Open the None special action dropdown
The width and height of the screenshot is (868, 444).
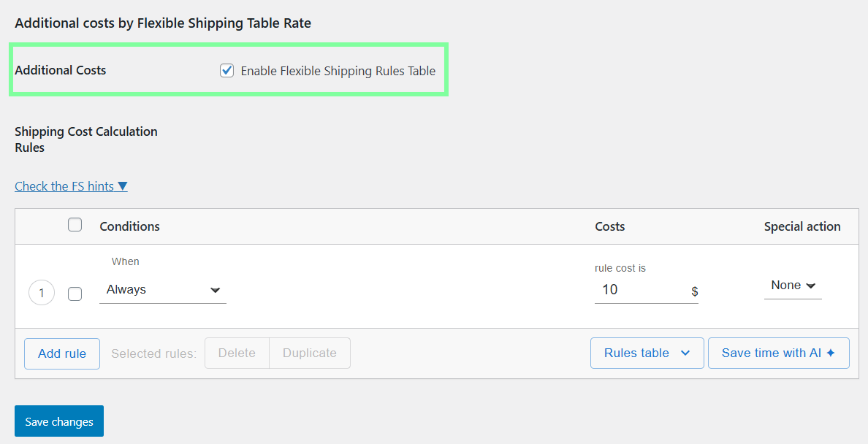tap(793, 286)
